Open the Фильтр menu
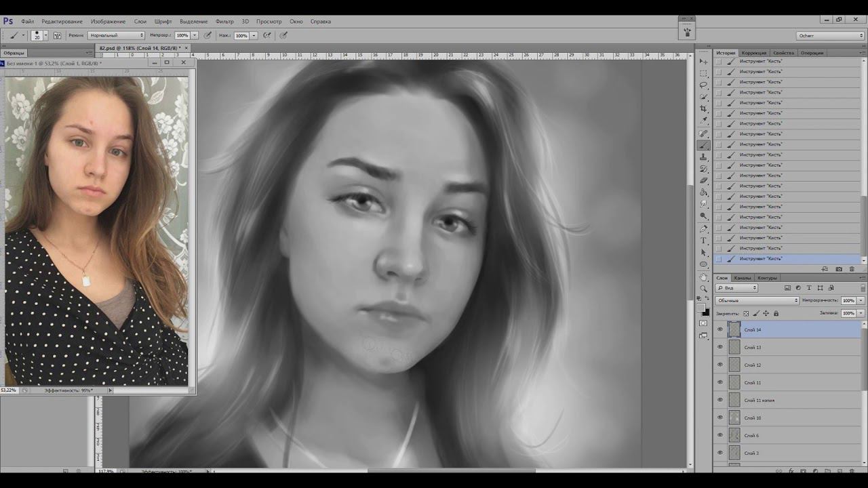The width and height of the screenshot is (868, 488). pyautogui.click(x=224, y=22)
